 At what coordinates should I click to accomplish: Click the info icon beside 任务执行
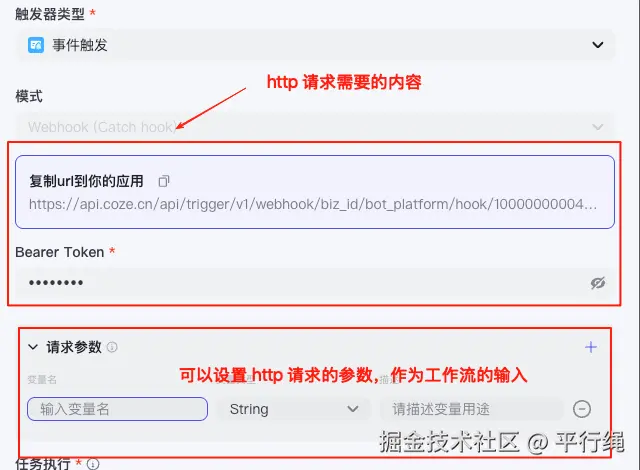pos(93,464)
